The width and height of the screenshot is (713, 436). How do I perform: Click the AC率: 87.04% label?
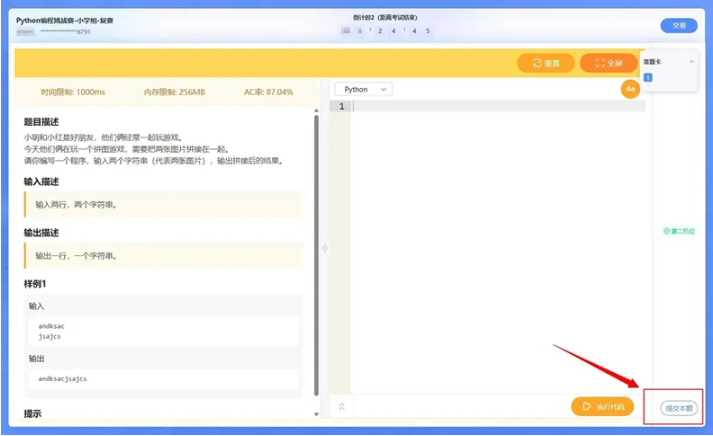point(268,92)
